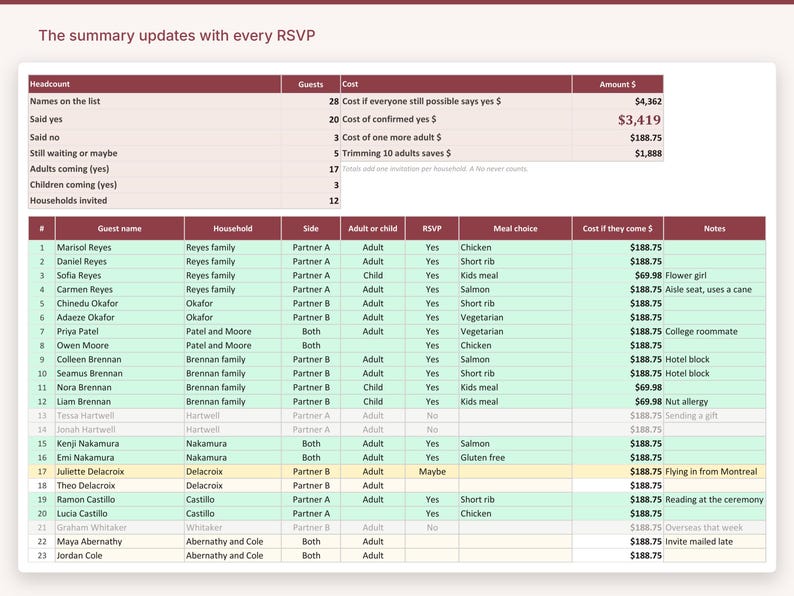Click 'Reading at the ceremony' note

[714, 499]
